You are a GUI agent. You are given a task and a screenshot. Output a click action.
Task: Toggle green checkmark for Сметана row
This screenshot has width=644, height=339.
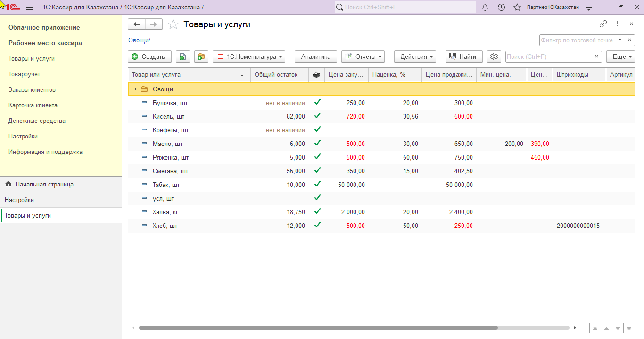coord(317,170)
